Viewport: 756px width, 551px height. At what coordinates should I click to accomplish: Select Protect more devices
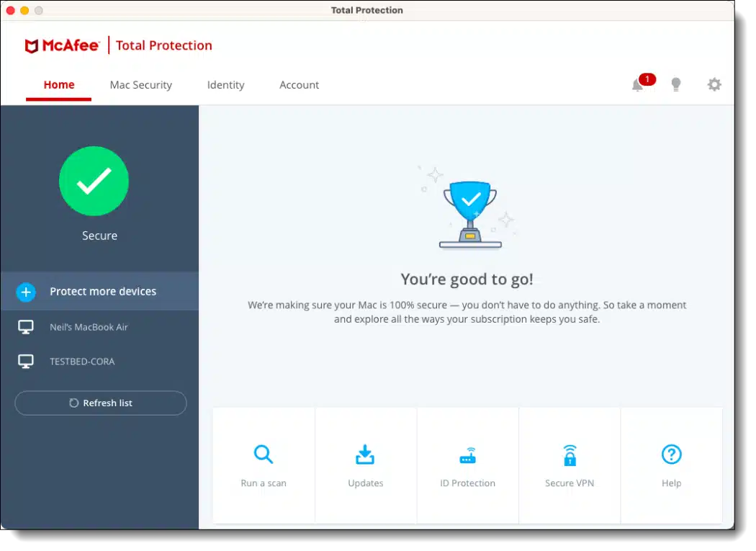click(99, 292)
